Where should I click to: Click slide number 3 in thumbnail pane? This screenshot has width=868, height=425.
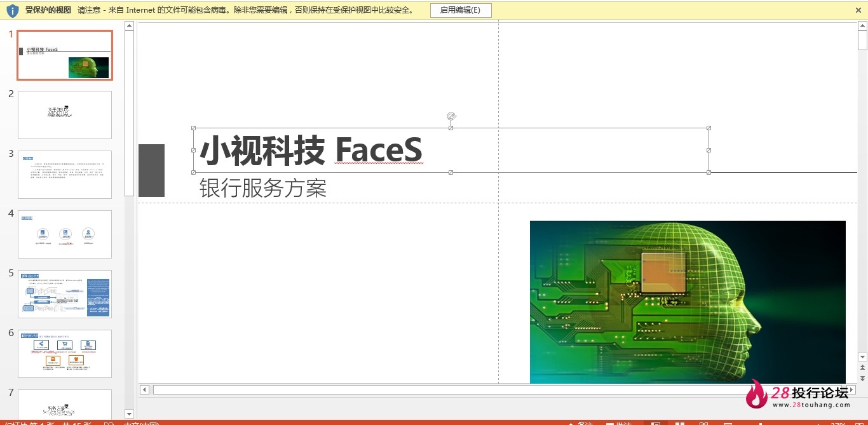(x=11, y=154)
